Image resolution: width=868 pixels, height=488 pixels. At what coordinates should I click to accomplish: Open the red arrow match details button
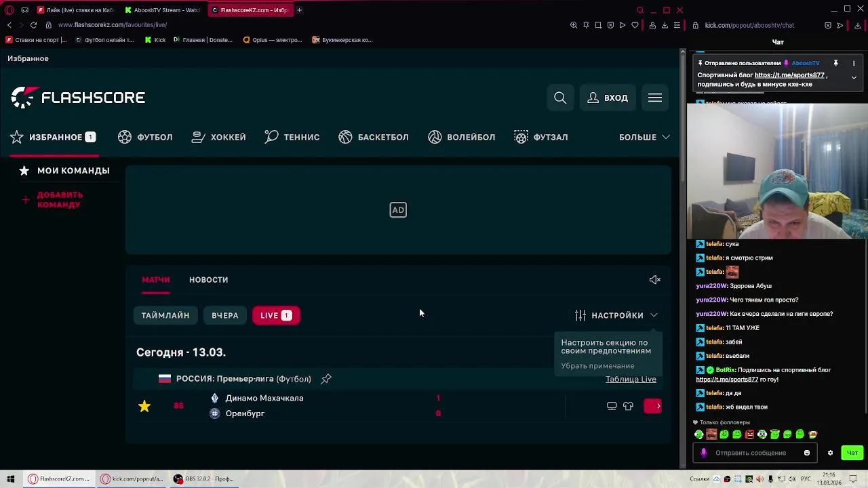pyautogui.click(x=652, y=406)
